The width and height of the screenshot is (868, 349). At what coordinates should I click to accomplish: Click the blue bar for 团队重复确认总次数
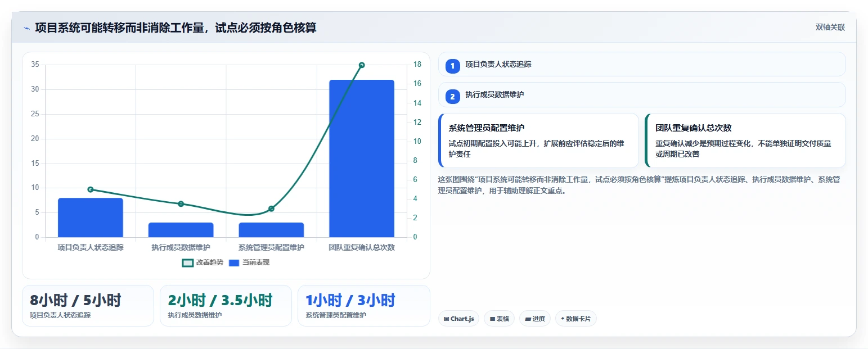(x=362, y=158)
